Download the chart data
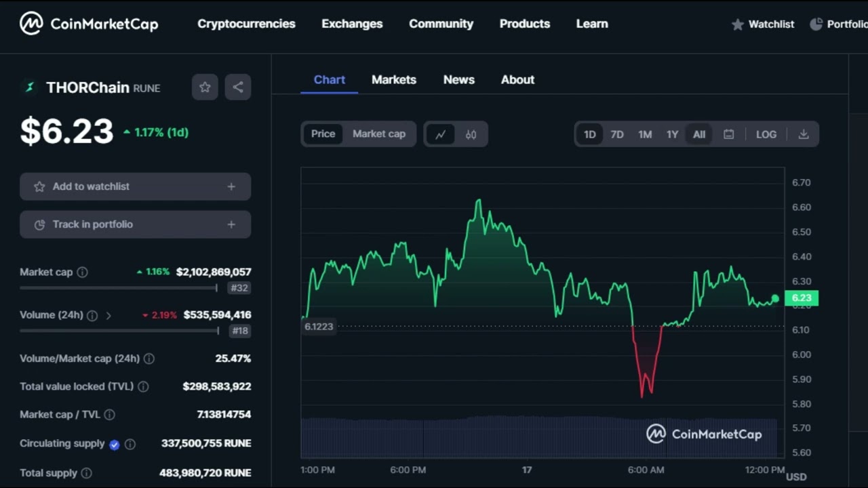This screenshot has height=488, width=868. click(804, 134)
